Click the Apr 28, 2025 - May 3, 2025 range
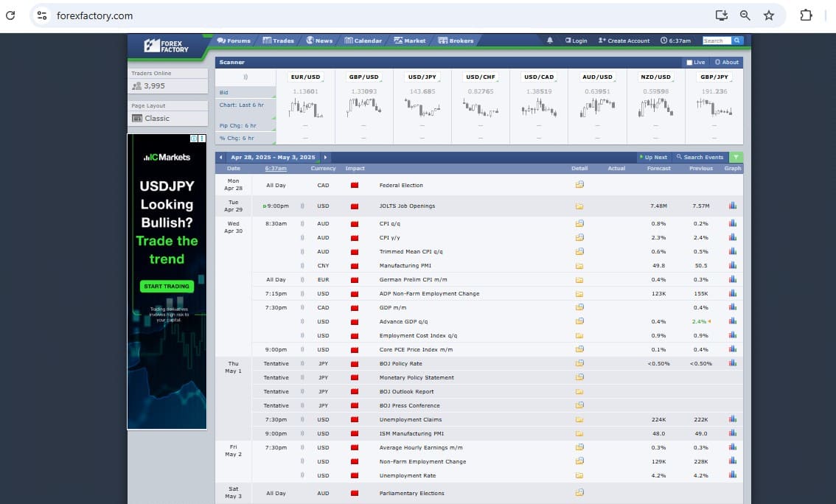This screenshot has width=836, height=504. [x=273, y=157]
